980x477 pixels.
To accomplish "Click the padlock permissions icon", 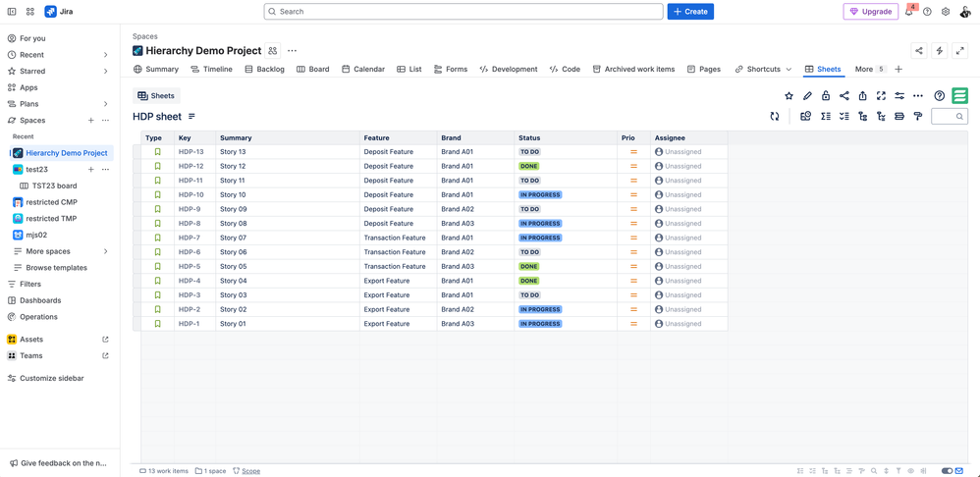I will click(826, 95).
